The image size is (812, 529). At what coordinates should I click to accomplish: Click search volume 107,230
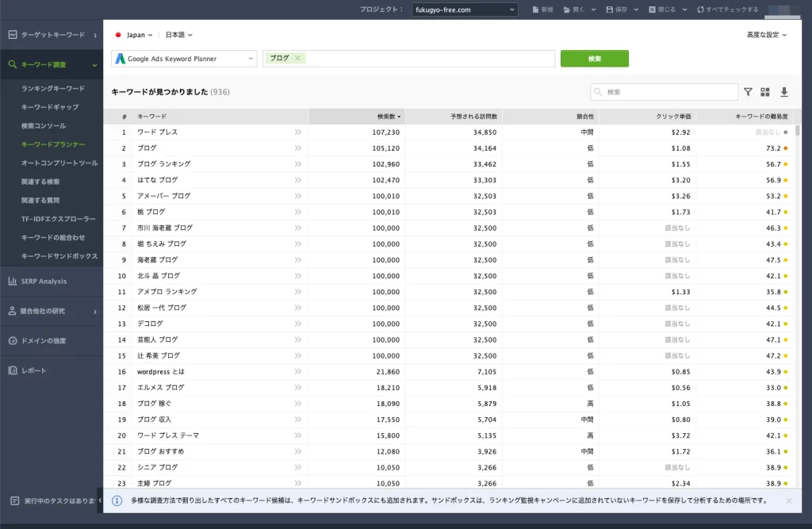(x=386, y=132)
